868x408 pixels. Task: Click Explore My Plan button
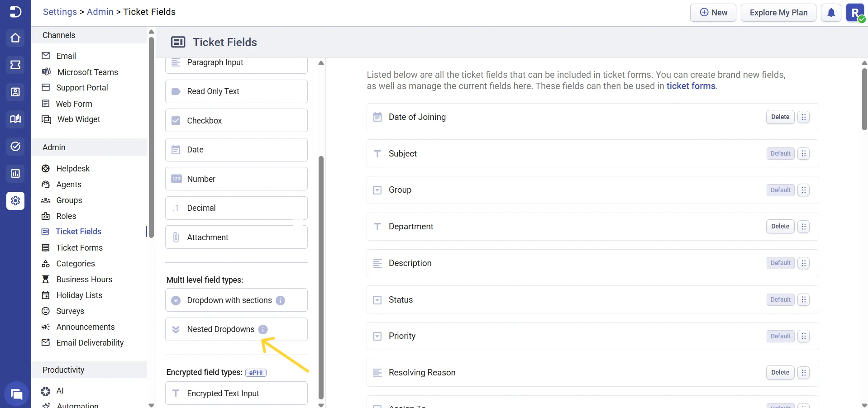click(778, 13)
